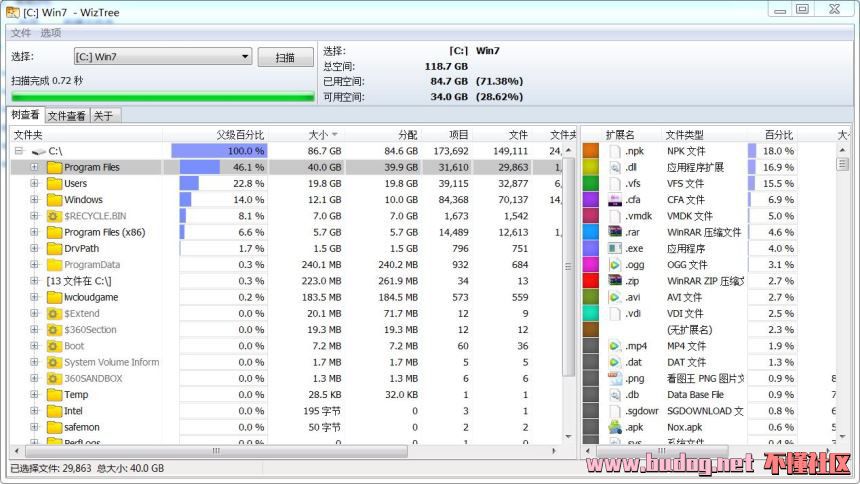Click the .png image file icon

pos(616,378)
